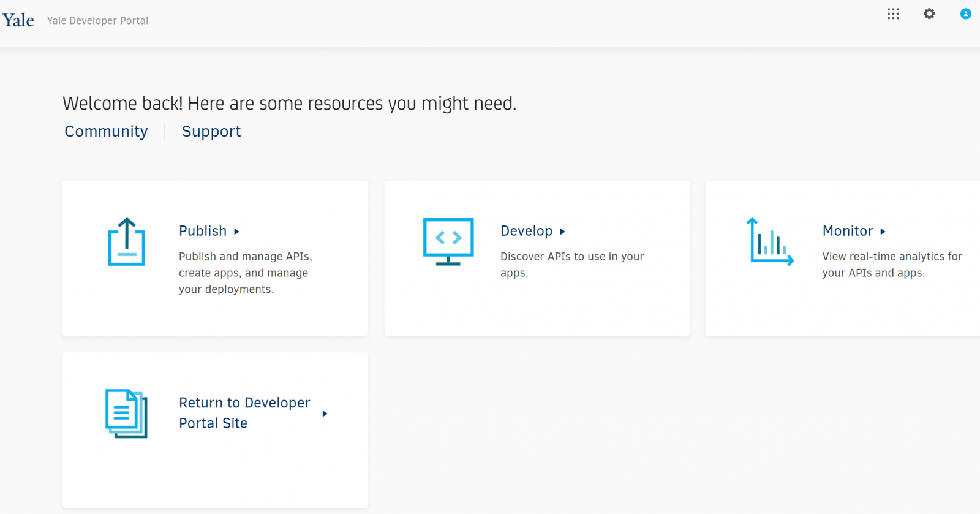Expand the arrow next to Publish
The height and width of the screenshot is (514, 980).
(x=236, y=232)
